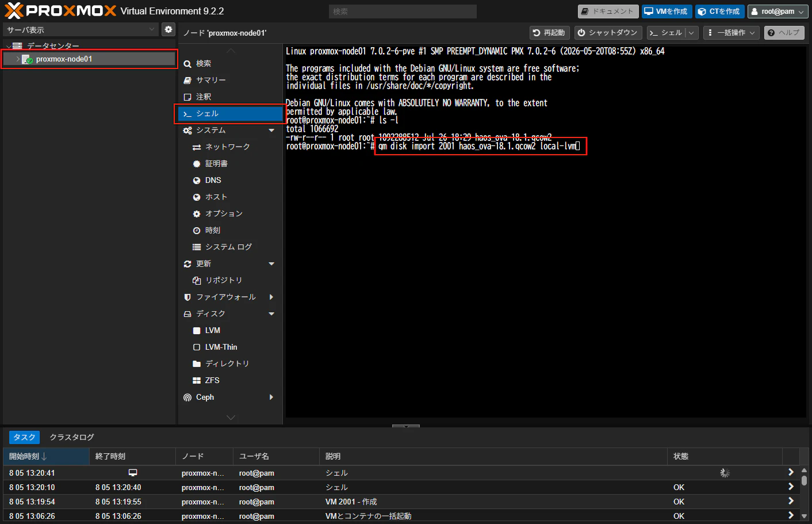Viewport: 812px width, 524px height.
Task: Open ドキュメント documentation
Action: (x=608, y=12)
